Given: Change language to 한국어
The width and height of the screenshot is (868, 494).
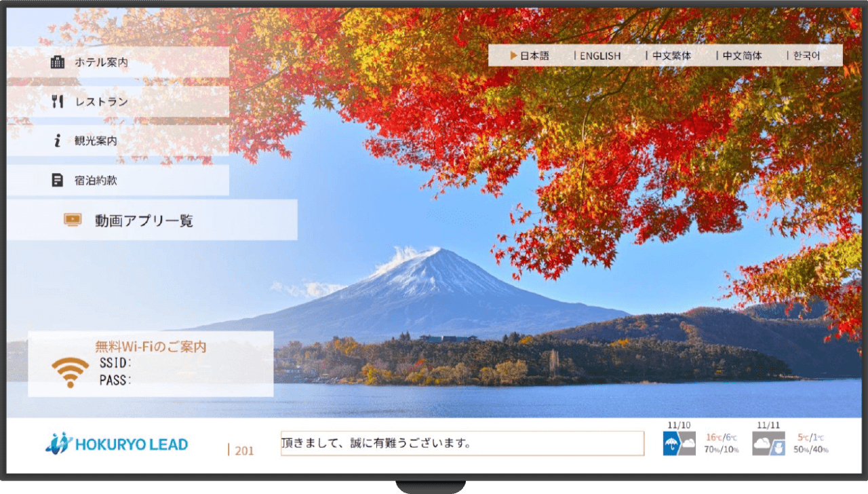Looking at the screenshot, I should (x=806, y=56).
